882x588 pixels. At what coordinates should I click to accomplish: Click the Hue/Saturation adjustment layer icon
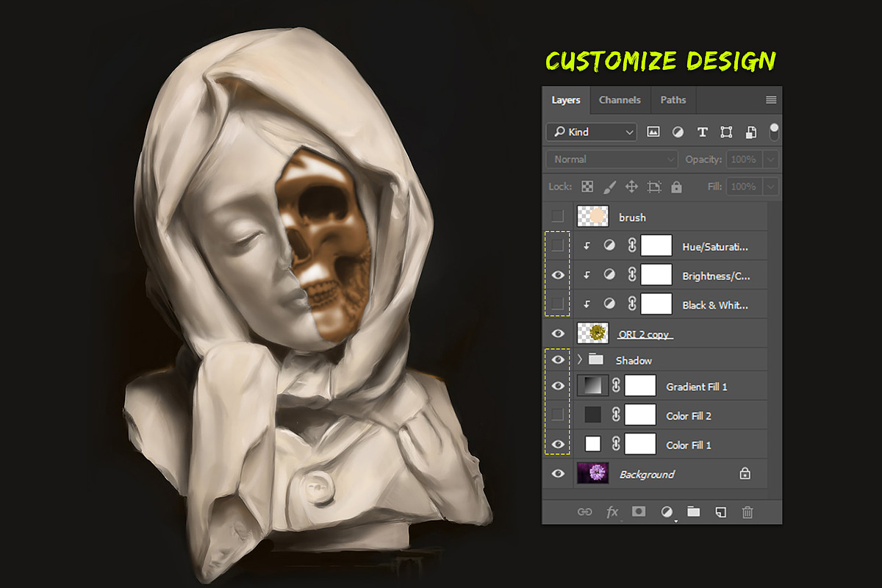pos(609,246)
